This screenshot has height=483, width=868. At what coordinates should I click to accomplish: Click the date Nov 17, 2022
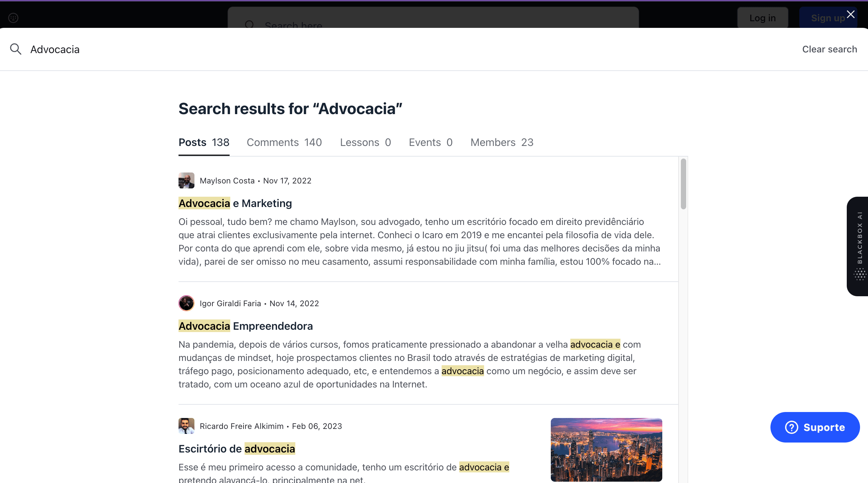287,180
